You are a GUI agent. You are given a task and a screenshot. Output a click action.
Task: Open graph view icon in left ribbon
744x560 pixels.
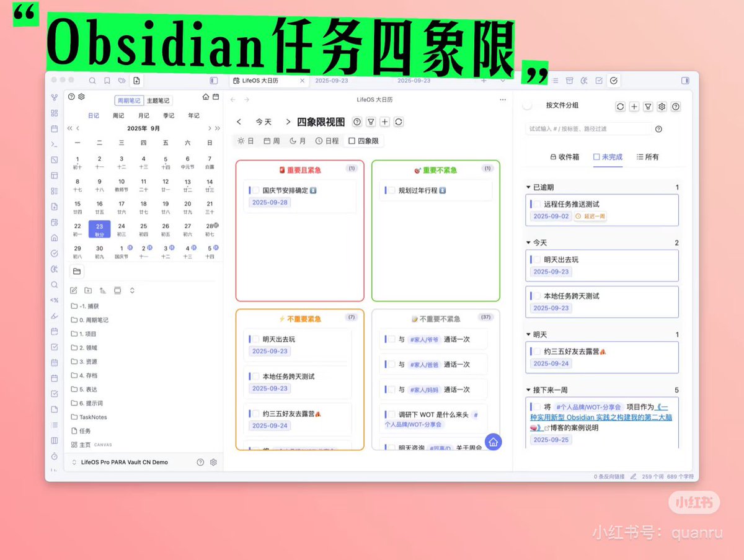click(x=55, y=97)
